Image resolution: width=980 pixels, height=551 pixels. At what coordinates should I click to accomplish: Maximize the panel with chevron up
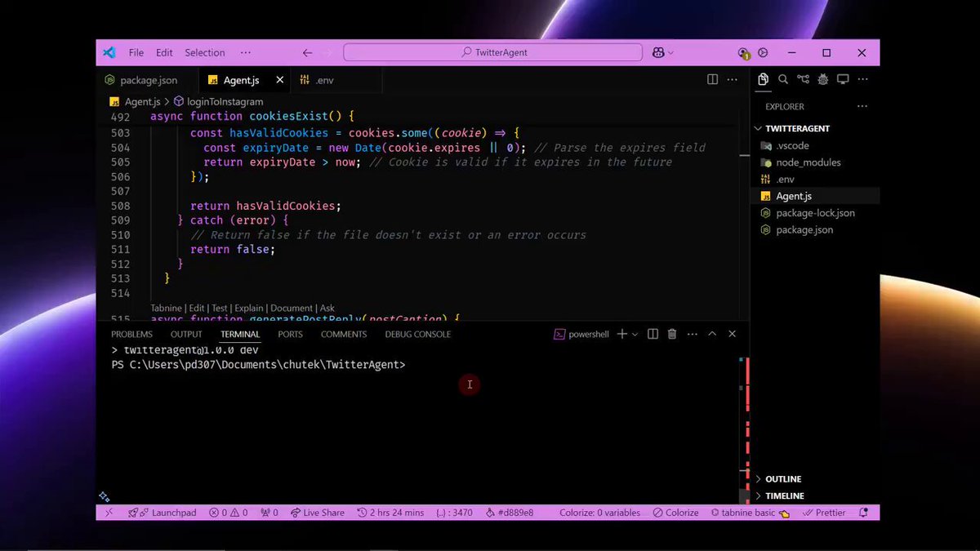712,334
